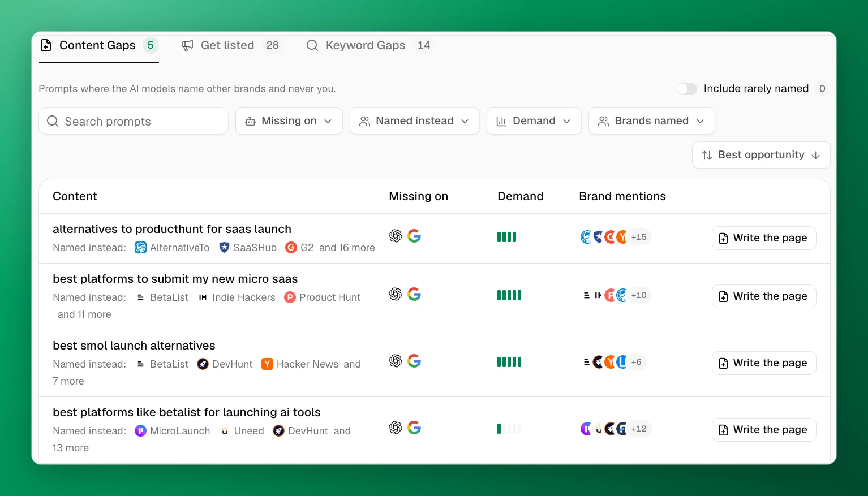The image size is (868, 496).
Task: Click DevHunt icon in smol launch row
Action: click(x=203, y=364)
